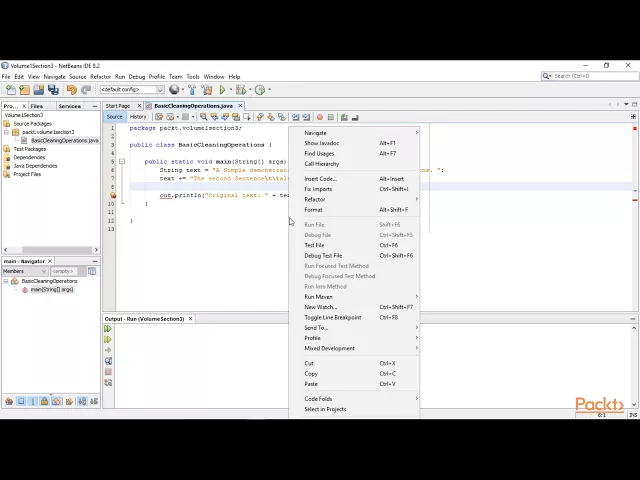The width and height of the screenshot is (640, 480).
Task: Select Test Packages in Projects tree
Action: pos(29,149)
